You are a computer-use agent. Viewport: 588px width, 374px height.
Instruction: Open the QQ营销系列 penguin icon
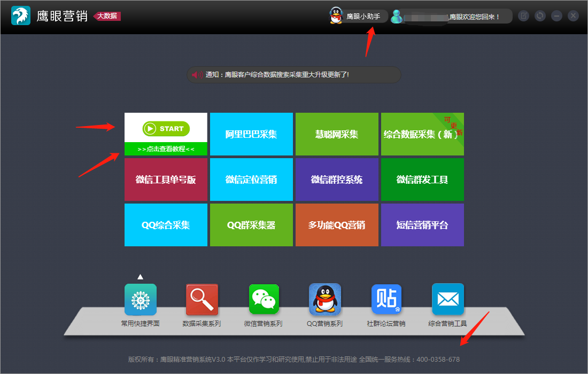pyautogui.click(x=325, y=299)
